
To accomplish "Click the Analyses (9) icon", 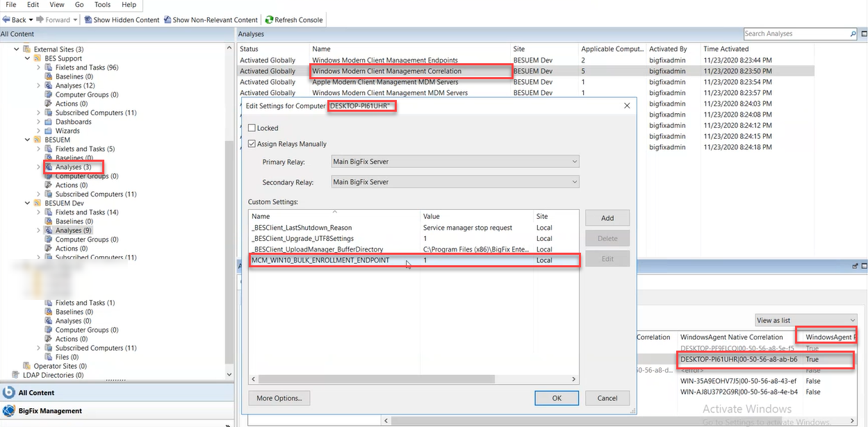I will (49, 231).
